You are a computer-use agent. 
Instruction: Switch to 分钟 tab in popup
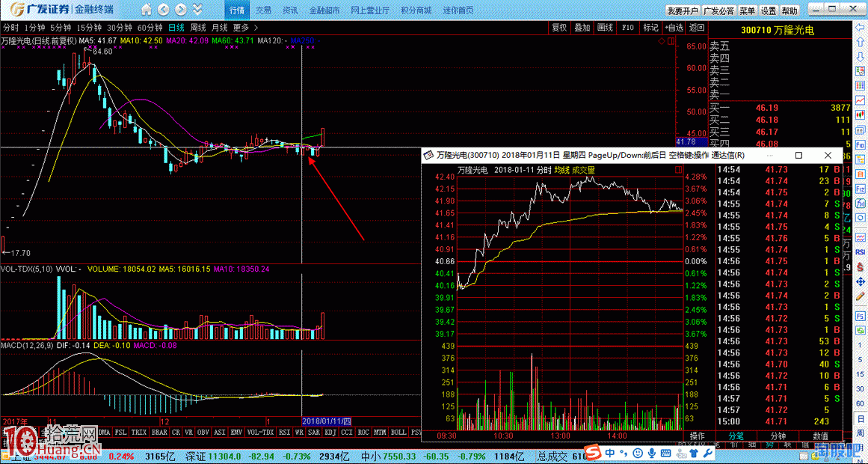778,436
